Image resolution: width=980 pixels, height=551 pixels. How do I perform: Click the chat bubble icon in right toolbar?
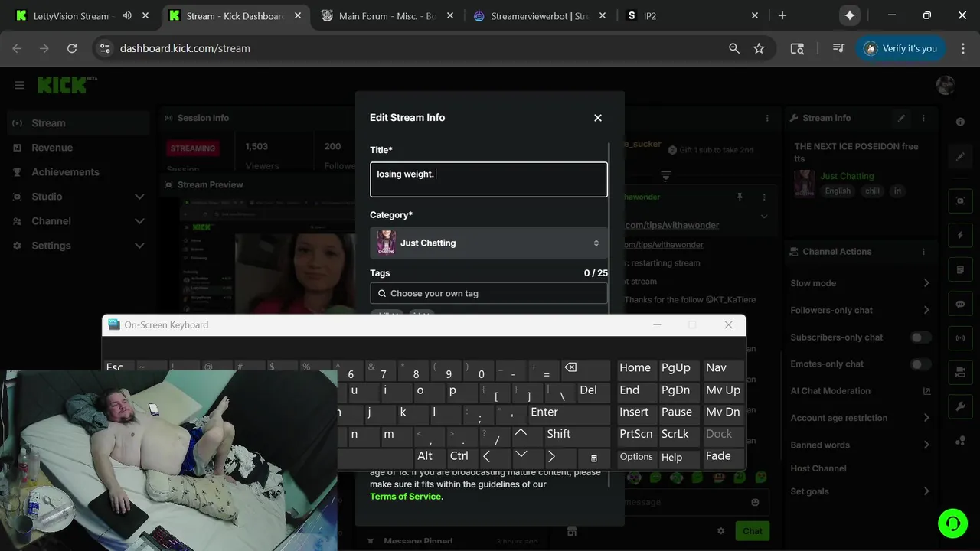[x=960, y=304]
